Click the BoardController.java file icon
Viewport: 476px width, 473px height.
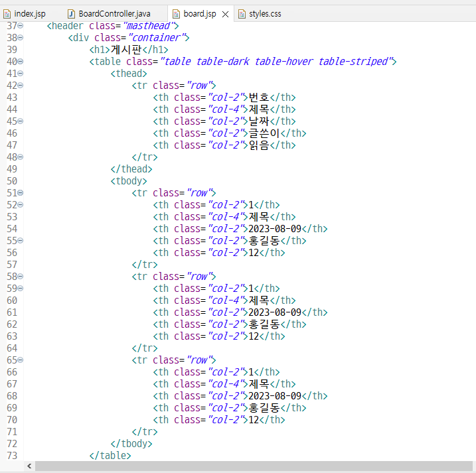point(71,14)
